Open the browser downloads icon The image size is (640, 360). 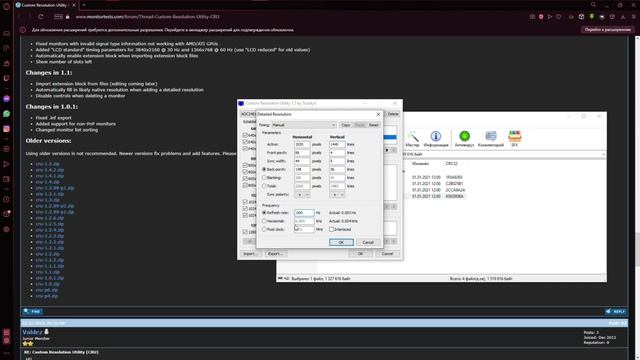pyautogui.click(x=623, y=17)
